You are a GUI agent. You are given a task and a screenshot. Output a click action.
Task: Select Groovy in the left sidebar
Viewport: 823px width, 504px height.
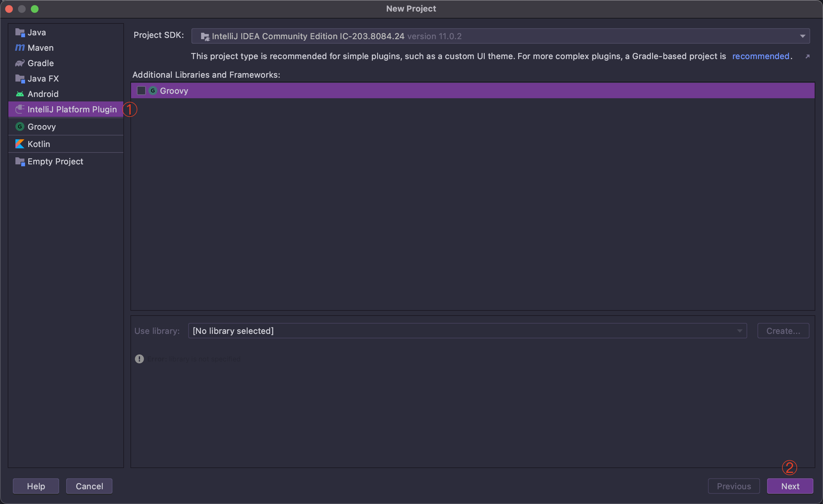pos(66,126)
